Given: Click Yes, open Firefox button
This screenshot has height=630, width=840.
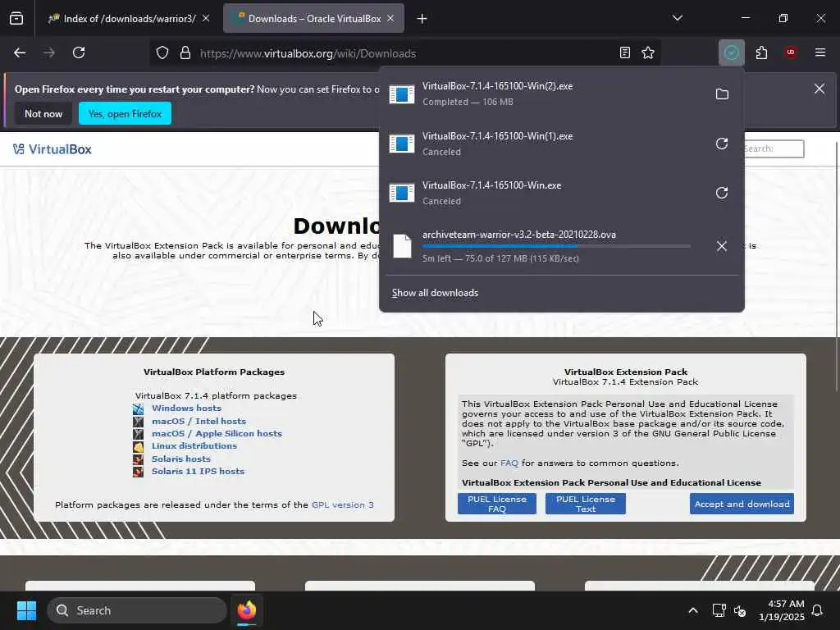Looking at the screenshot, I should click(125, 113).
